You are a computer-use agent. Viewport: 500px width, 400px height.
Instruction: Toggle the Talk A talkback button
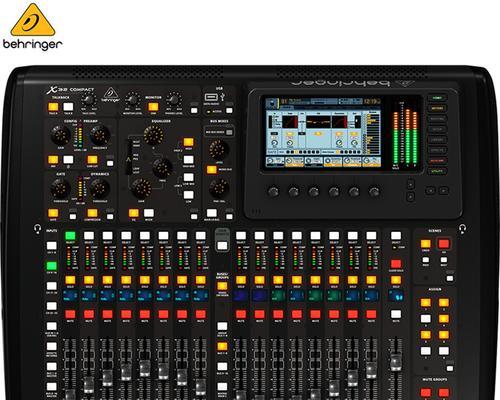[x=53, y=107]
